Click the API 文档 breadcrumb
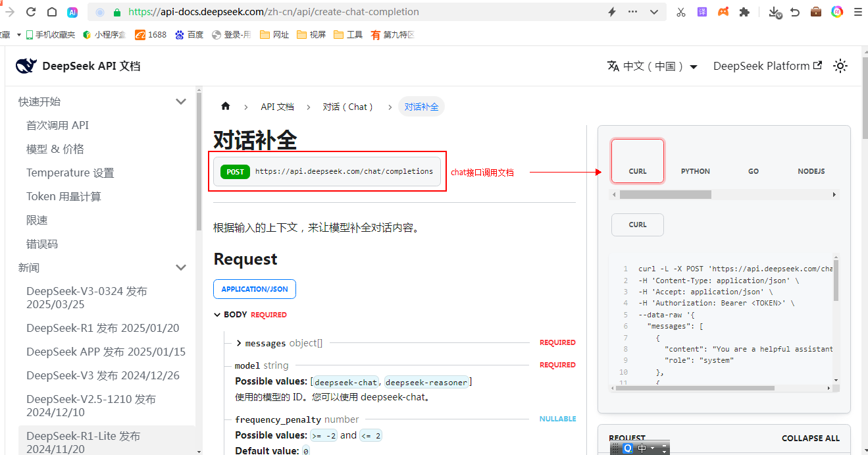 [277, 107]
